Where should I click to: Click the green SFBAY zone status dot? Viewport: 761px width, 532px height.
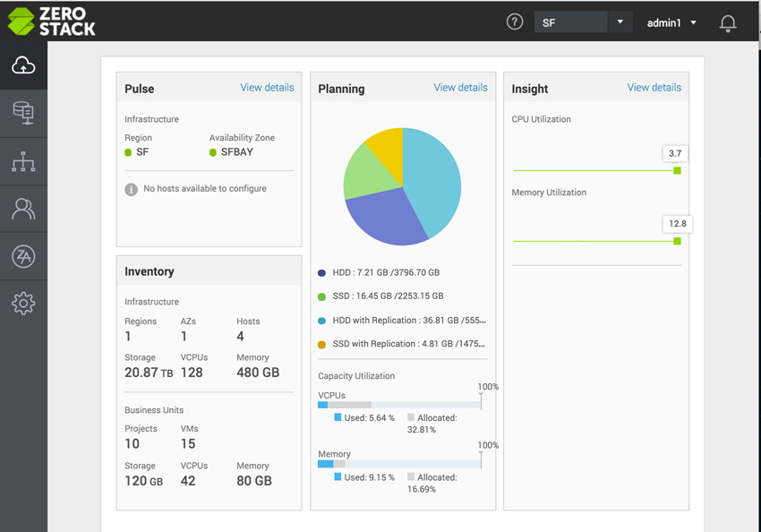[x=212, y=152]
